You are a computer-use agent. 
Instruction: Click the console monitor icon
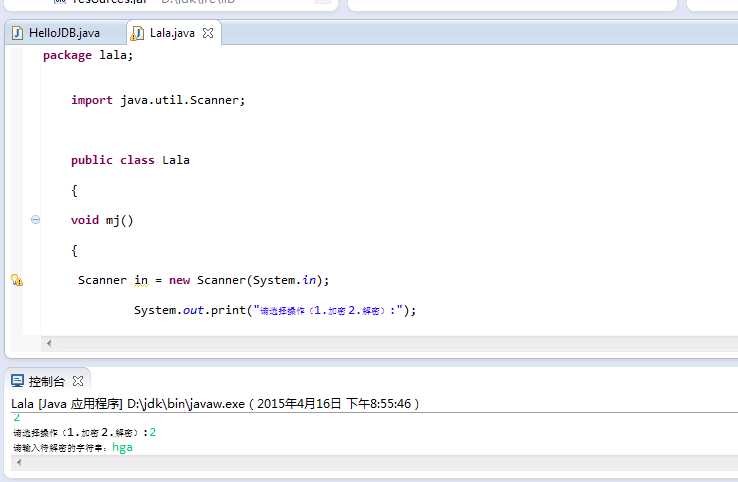(x=17, y=381)
